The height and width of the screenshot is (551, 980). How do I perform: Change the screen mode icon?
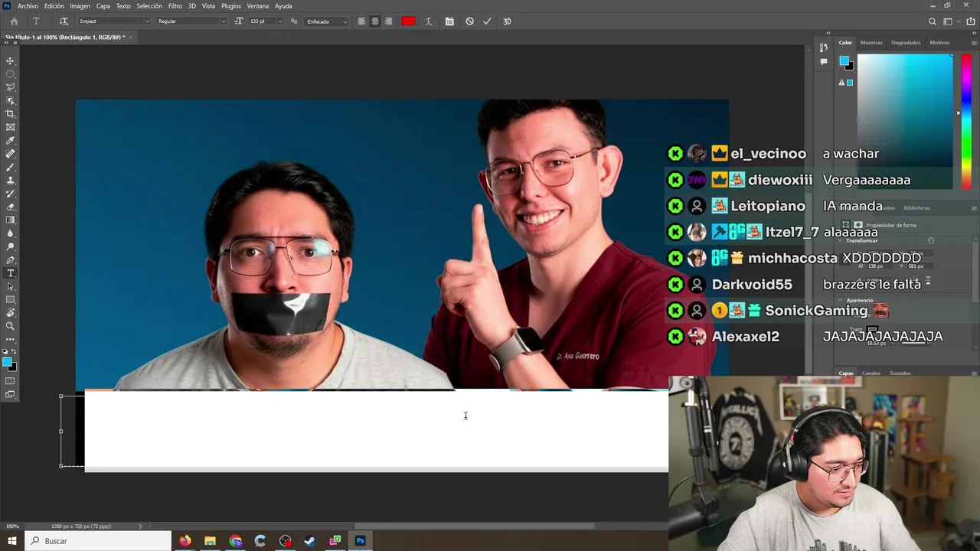tap(11, 395)
